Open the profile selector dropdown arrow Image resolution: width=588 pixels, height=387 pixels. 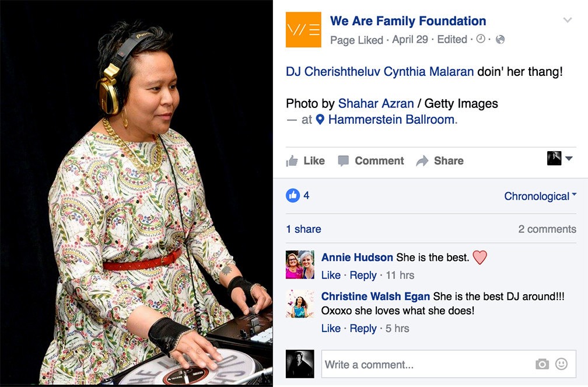click(x=569, y=158)
